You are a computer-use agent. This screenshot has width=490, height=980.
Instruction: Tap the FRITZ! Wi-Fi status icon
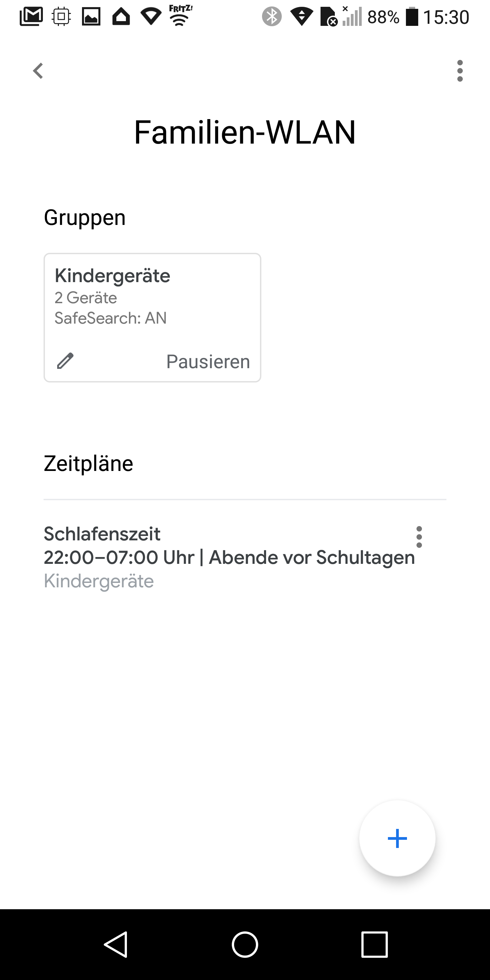[x=181, y=16]
